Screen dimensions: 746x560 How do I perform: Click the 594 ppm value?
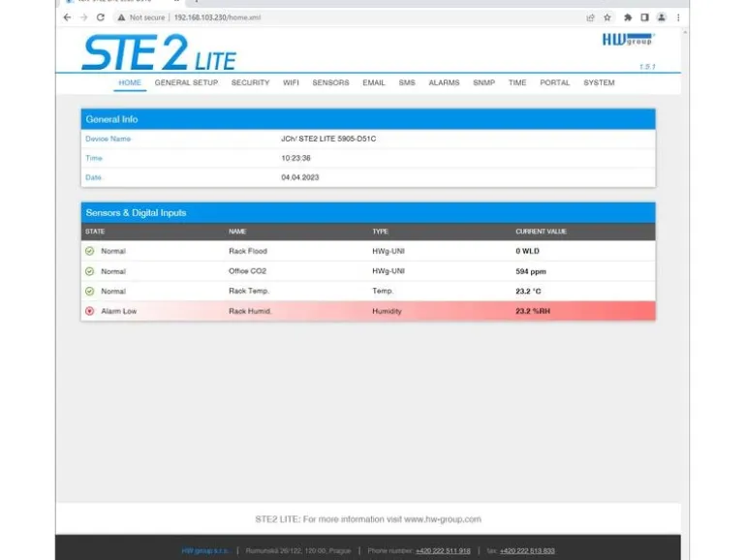coord(531,271)
